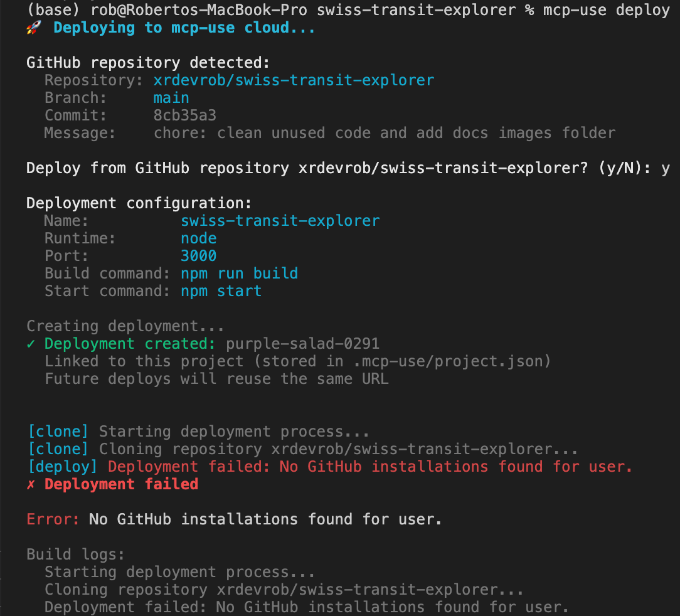Screen dimensions: 680x616
Task: Click the red X before Deployment failed
Action: point(31,484)
